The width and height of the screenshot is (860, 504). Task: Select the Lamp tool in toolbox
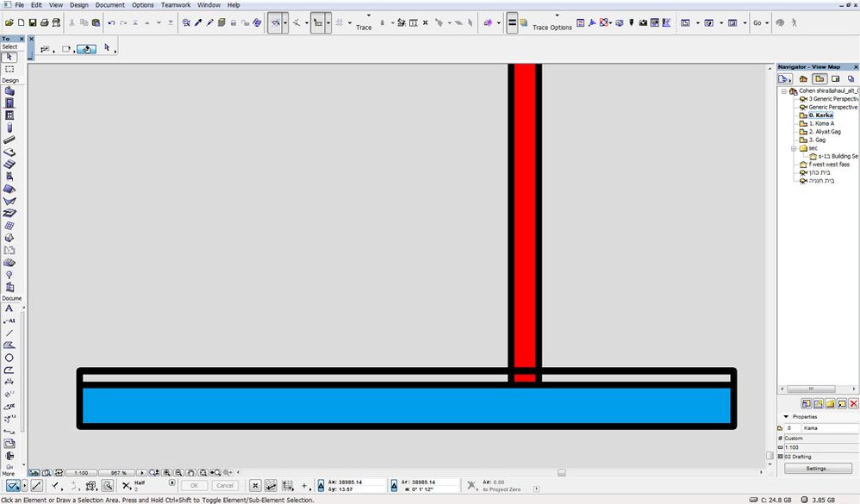pyautogui.click(x=9, y=274)
